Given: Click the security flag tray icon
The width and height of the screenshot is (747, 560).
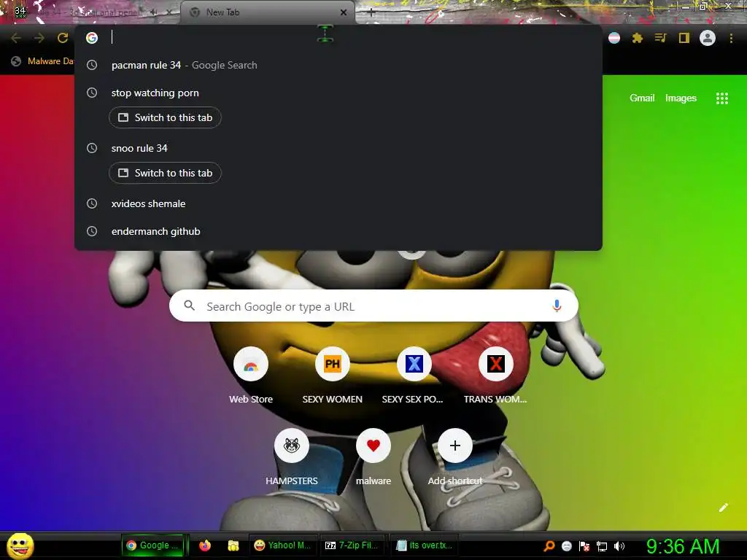Looking at the screenshot, I should coord(584,546).
